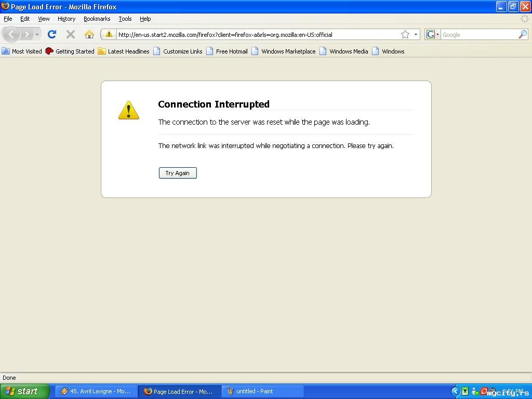
Task: Click the Try Again button
Action: tap(178, 173)
